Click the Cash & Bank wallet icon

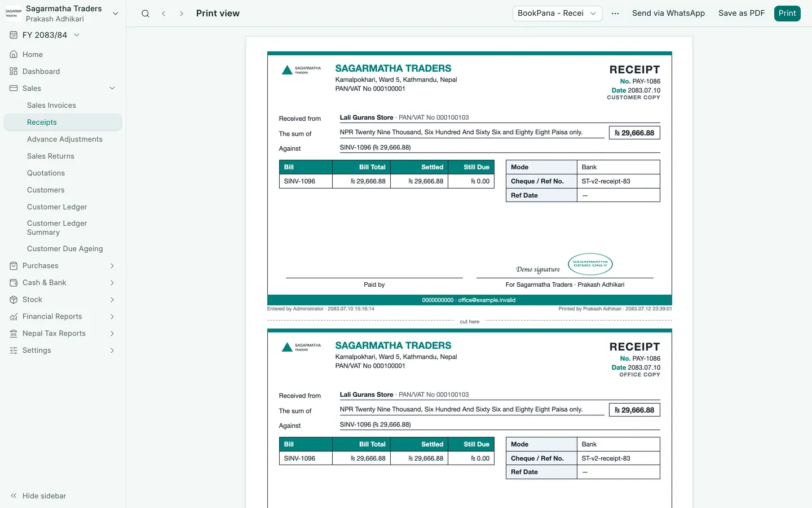point(14,283)
